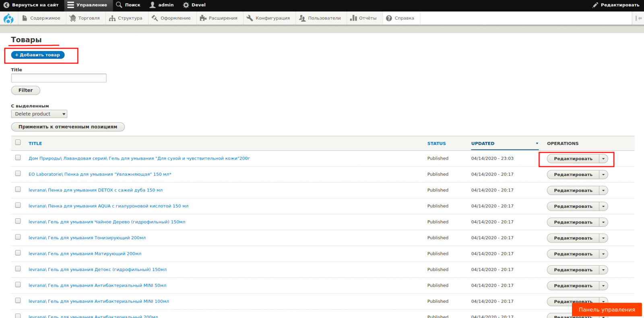Open the Торговля menu
644x318 pixels.
click(85, 18)
